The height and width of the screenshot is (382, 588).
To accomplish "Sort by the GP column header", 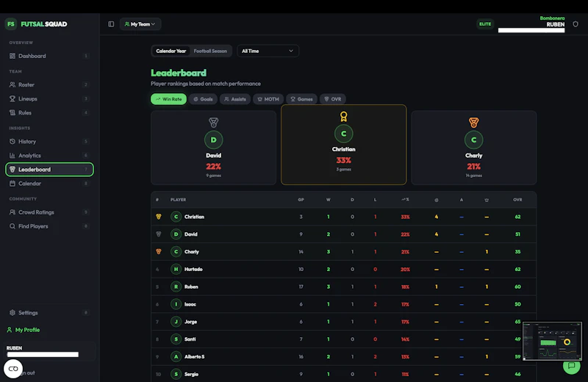I will [301, 200].
